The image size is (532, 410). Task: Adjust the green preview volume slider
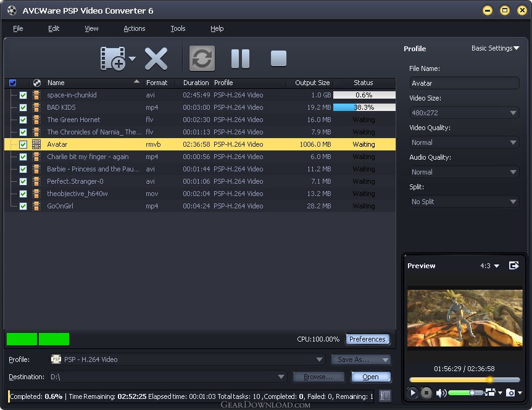tap(465, 393)
